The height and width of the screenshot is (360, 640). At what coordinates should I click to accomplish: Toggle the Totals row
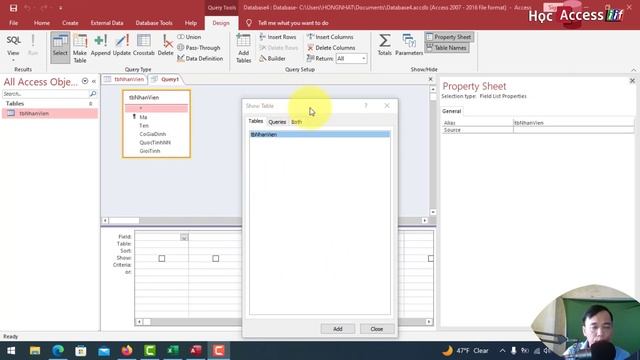[384, 45]
